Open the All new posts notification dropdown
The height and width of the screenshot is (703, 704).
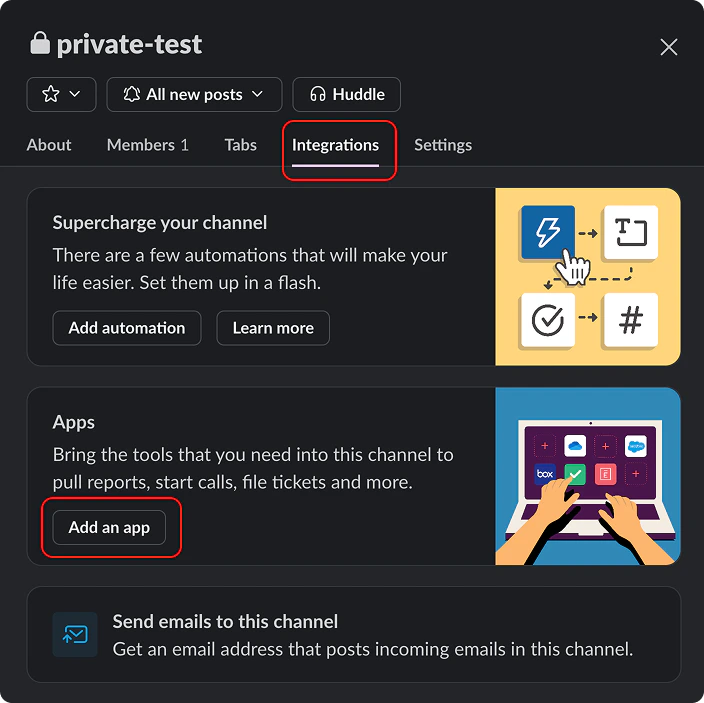(x=194, y=94)
